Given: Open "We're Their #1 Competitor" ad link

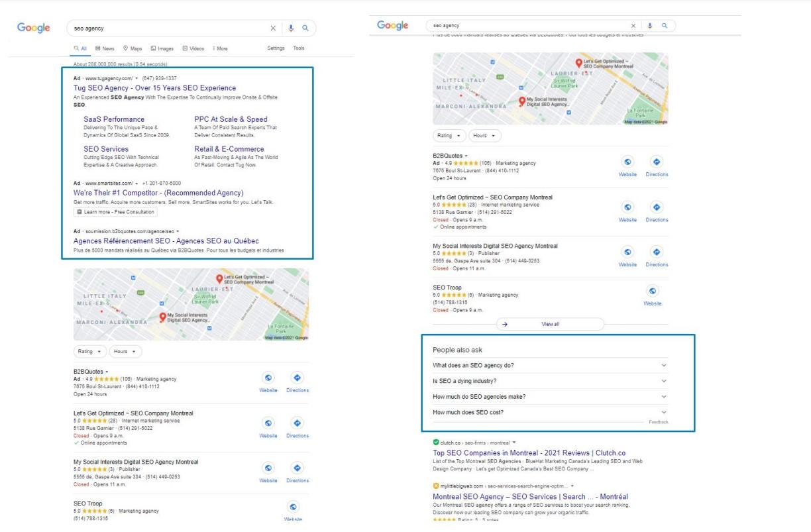Looking at the screenshot, I should pyautogui.click(x=158, y=193).
